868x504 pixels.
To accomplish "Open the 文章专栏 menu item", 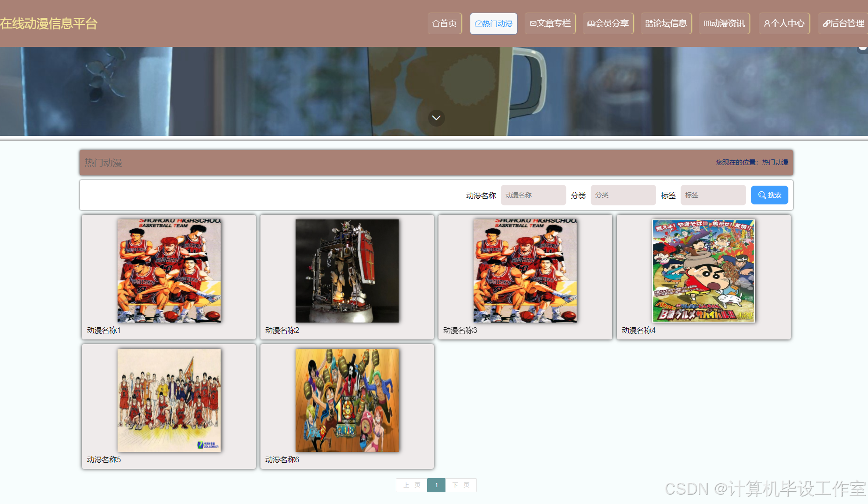I will click(550, 23).
